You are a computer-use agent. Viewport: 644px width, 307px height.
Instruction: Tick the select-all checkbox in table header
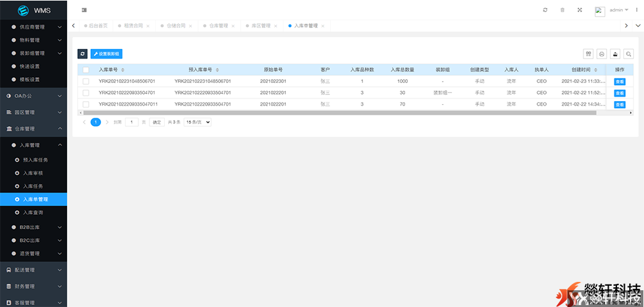(x=86, y=70)
